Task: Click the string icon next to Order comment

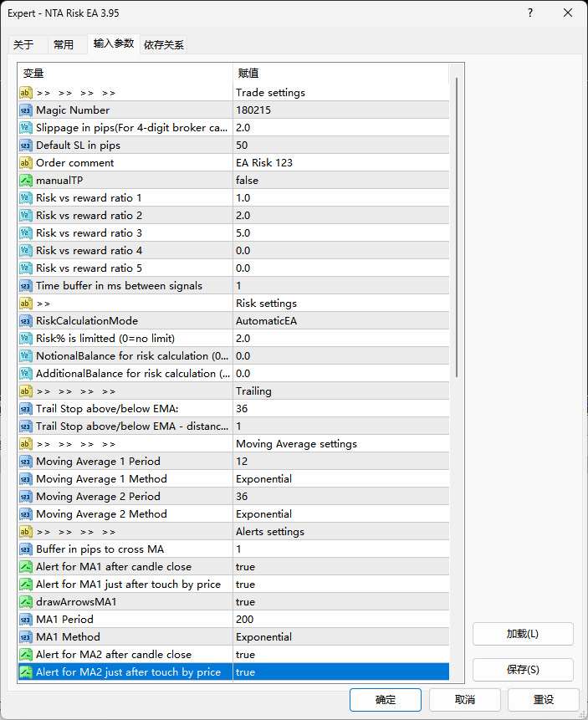Action: click(26, 163)
